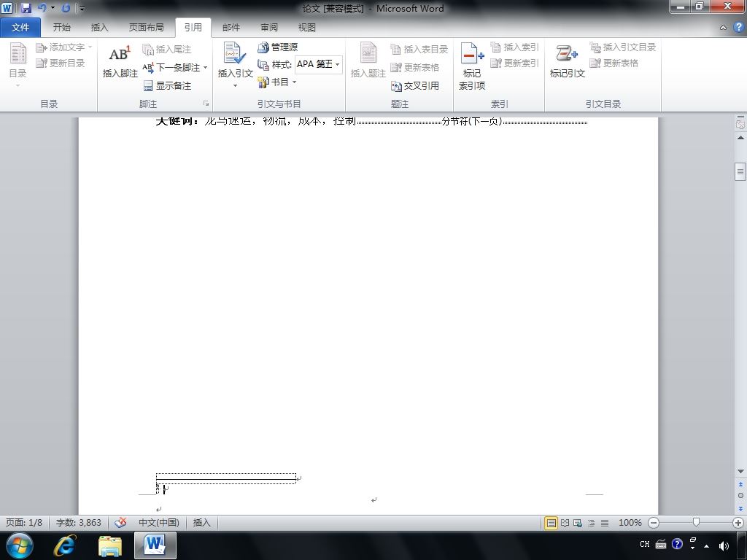Screen dimensions: 747x560
Task: Click the Undo arrow icon
Action: (x=42, y=8)
